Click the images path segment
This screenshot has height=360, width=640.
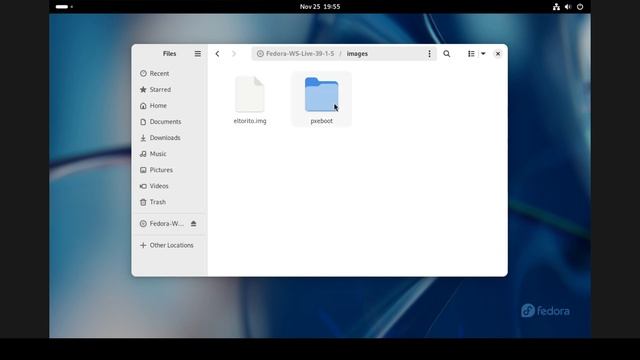coord(357,53)
